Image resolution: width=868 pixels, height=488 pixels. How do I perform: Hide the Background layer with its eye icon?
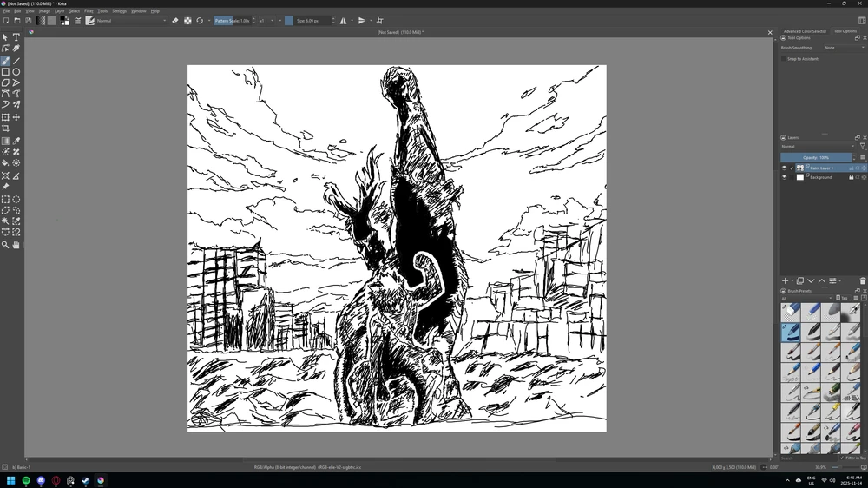pyautogui.click(x=784, y=177)
